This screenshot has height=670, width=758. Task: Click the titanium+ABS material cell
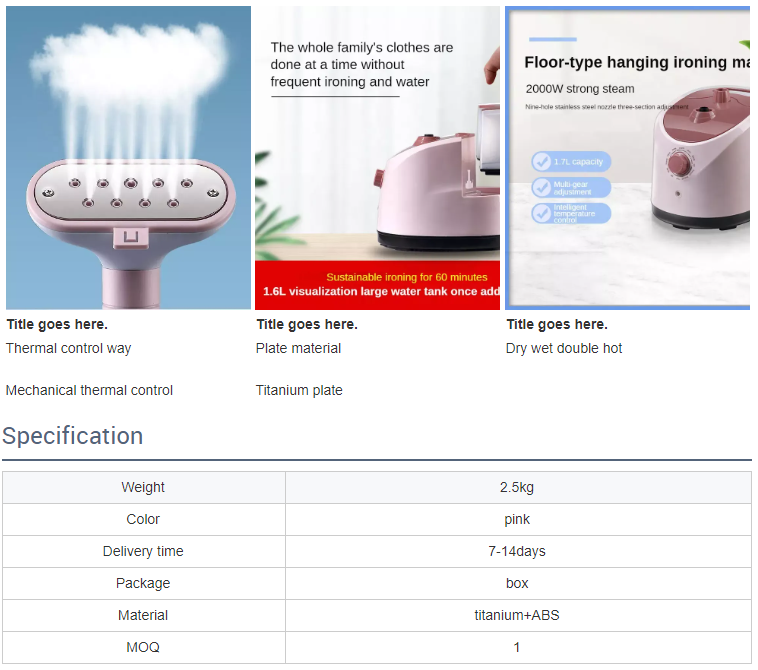[x=518, y=615]
